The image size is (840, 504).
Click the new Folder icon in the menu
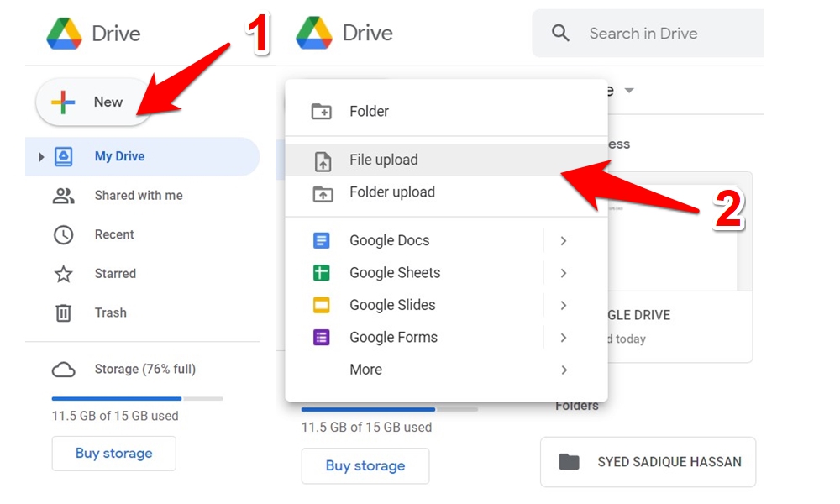[x=322, y=112]
